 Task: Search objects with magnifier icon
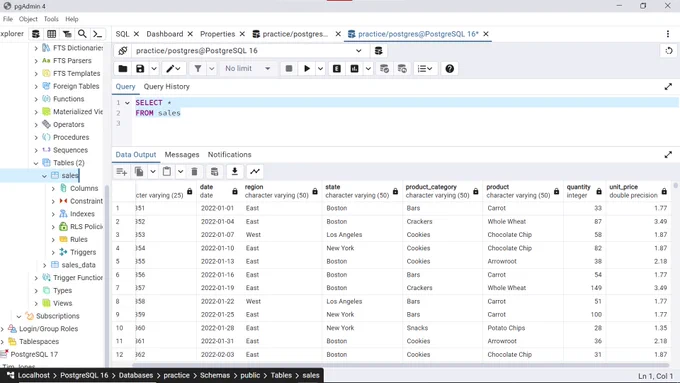[82, 34]
